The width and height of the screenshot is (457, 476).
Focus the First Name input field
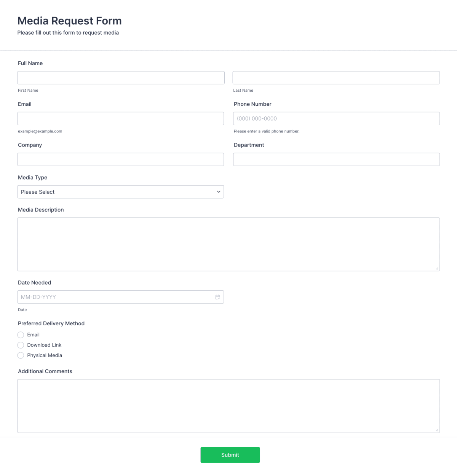(121, 78)
